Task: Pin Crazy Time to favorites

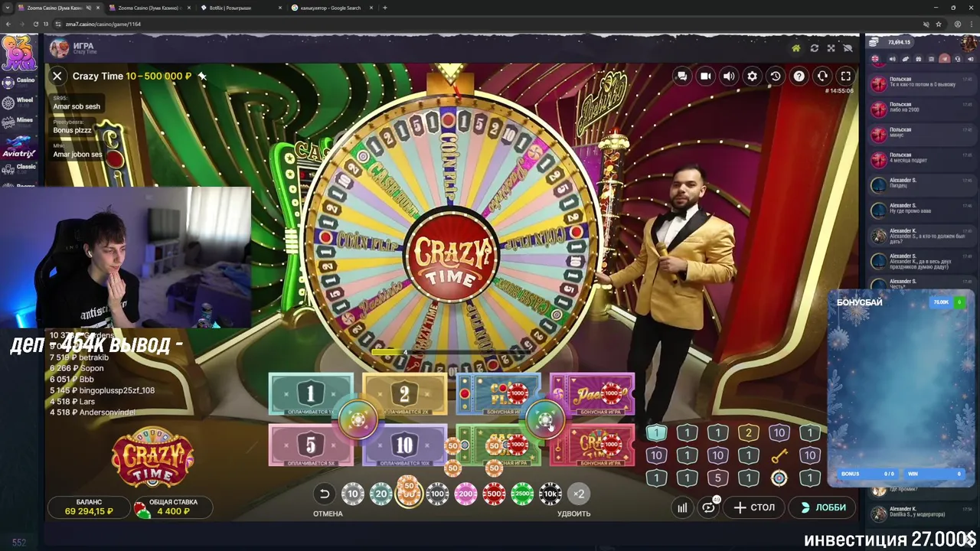Action: [x=202, y=76]
